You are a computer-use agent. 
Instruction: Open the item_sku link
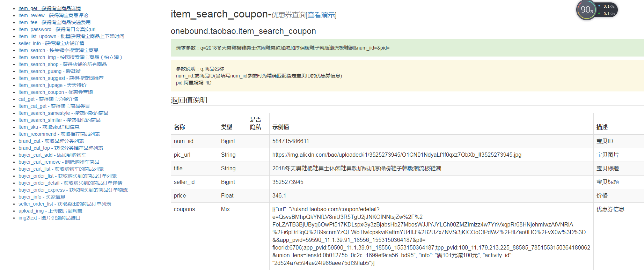(x=49, y=127)
